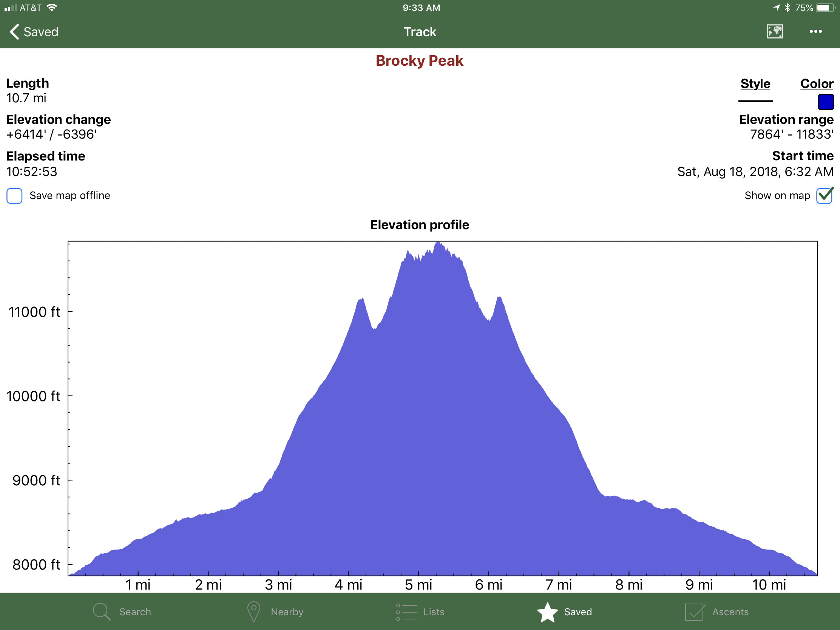The width and height of the screenshot is (840, 630).
Task: Open the Style options label
Action: pyautogui.click(x=755, y=83)
